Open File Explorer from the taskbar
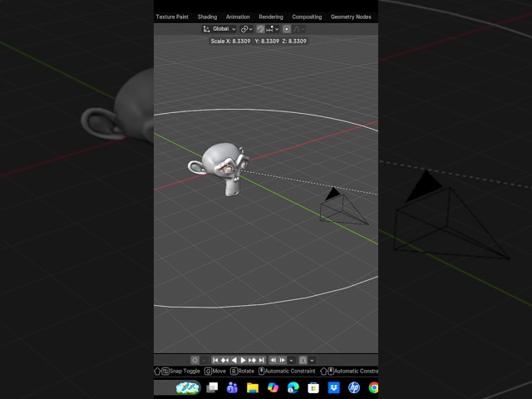 coord(253,387)
